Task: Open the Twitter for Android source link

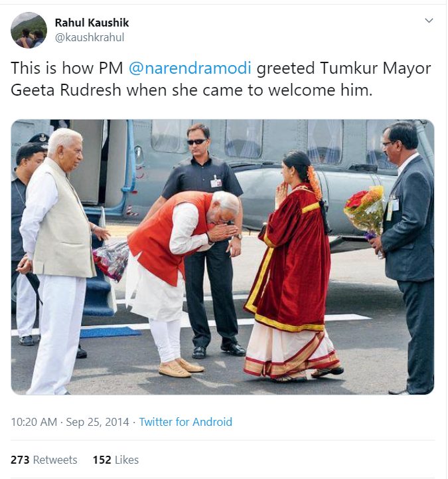Action: (186, 422)
